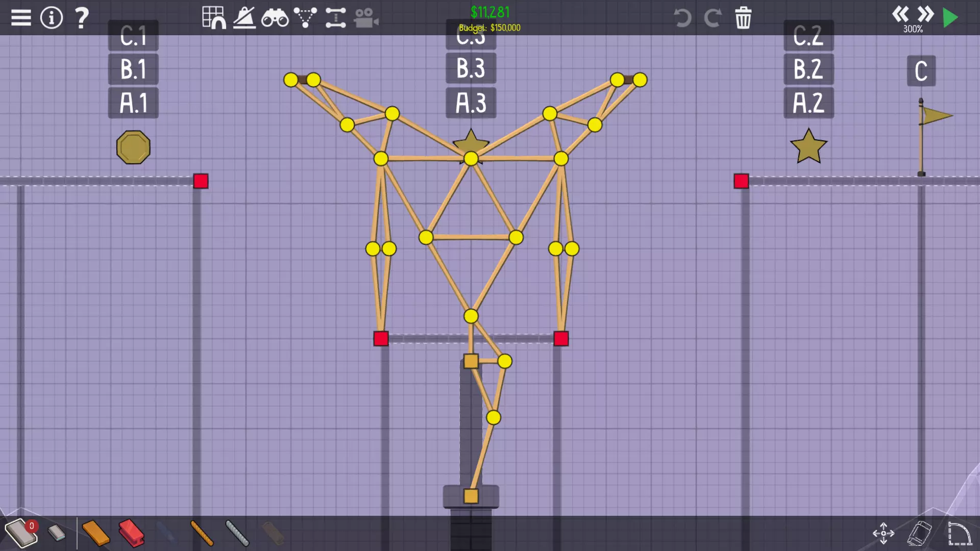The width and height of the screenshot is (980, 551).
Task: Toggle grid snapping icon
Action: click(214, 18)
